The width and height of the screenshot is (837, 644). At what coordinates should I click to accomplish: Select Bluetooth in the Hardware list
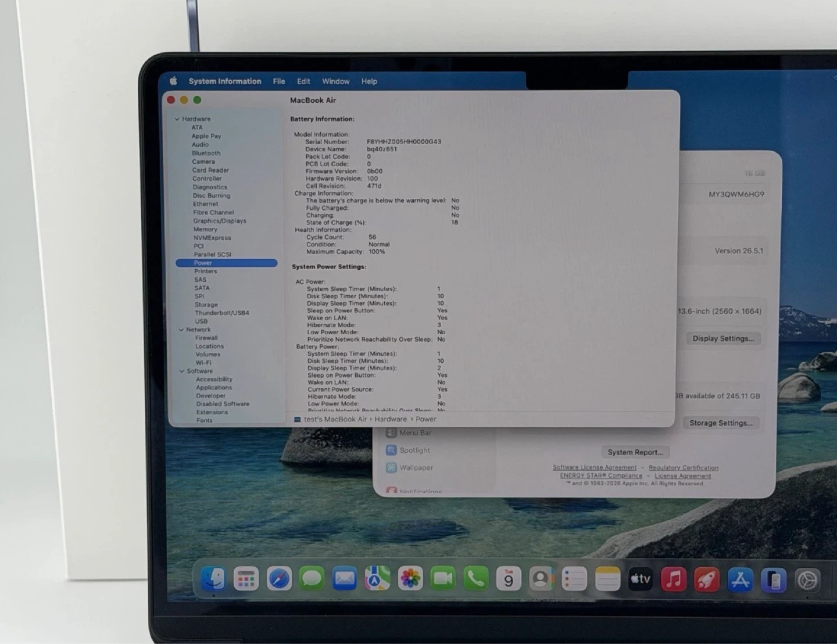[x=206, y=153]
